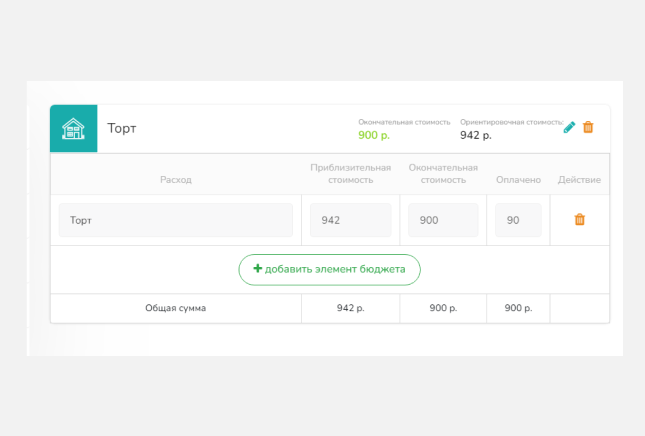
Task: Remove the Торт expense row via trash icon
Action: coord(579,220)
